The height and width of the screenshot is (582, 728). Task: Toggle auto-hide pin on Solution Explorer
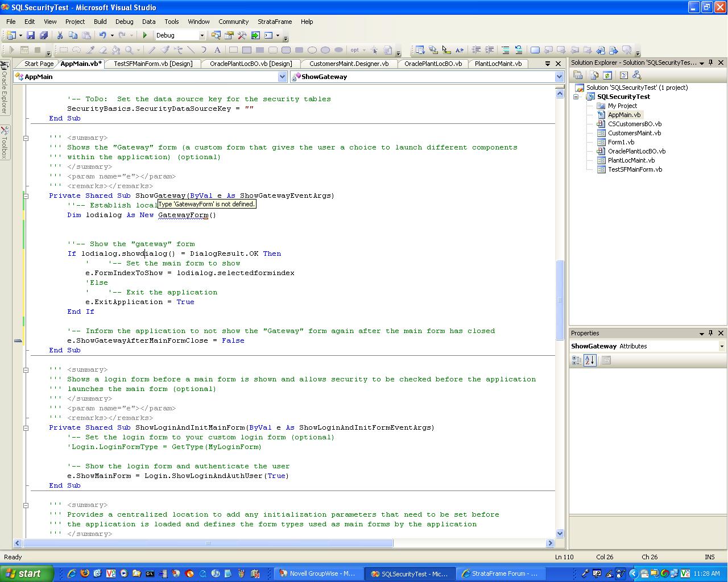711,63
